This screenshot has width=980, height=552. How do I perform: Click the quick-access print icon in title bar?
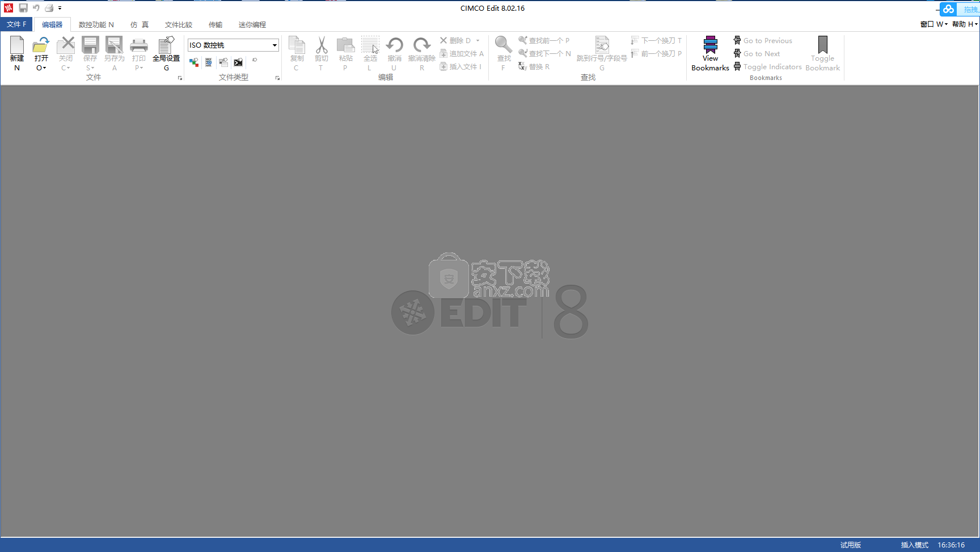pos(49,8)
